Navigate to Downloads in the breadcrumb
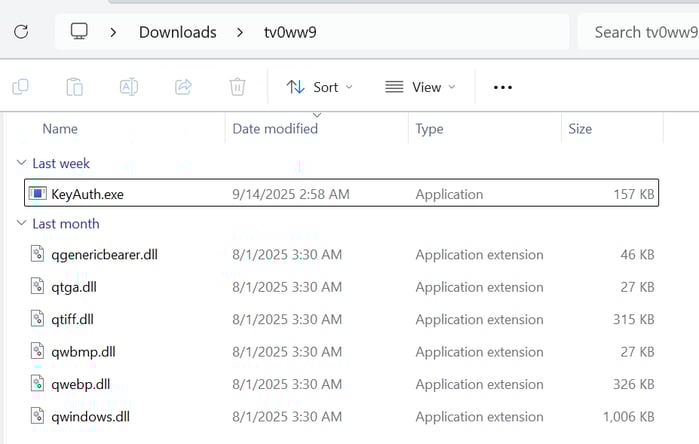 [177, 32]
